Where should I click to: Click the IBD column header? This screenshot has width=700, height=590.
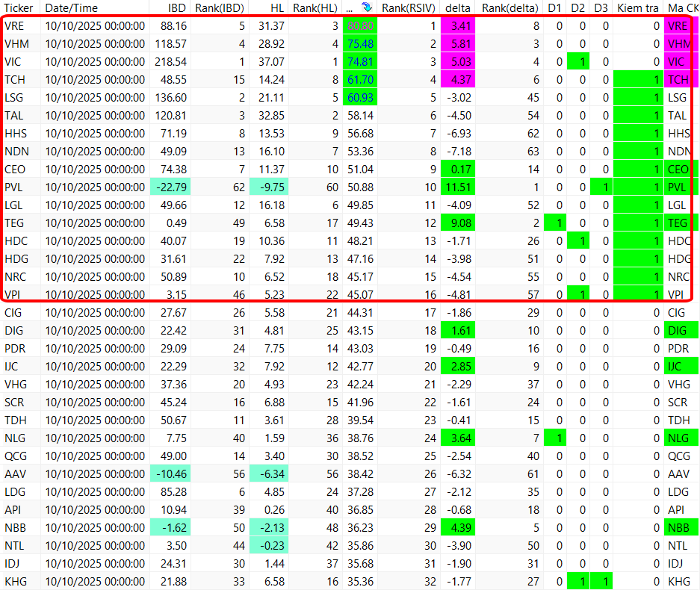point(177,8)
